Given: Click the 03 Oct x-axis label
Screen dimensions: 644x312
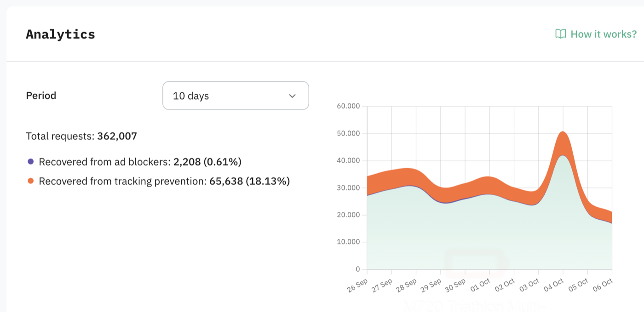Looking at the screenshot, I should [529, 285].
